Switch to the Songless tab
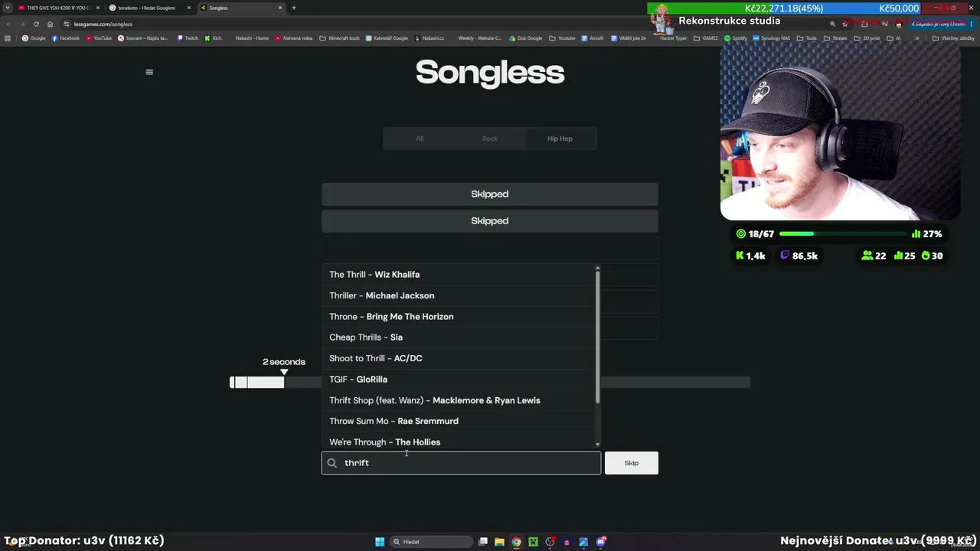The width and height of the screenshot is (980, 551). 241,8
